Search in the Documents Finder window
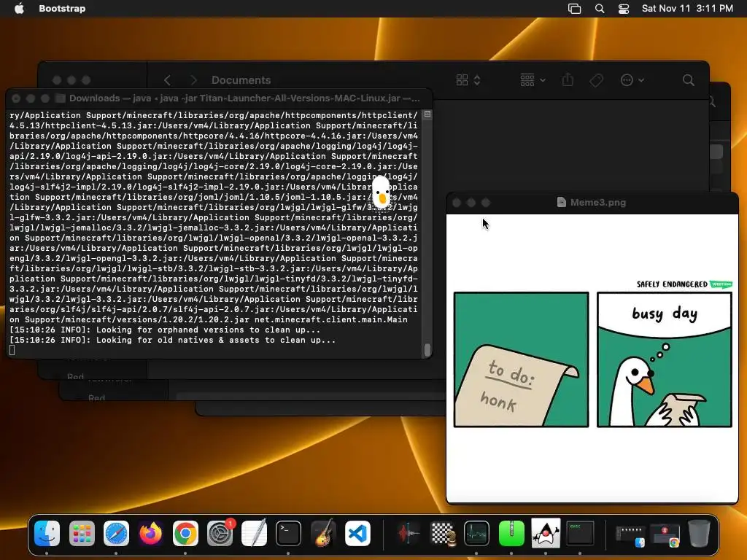 click(689, 80)
